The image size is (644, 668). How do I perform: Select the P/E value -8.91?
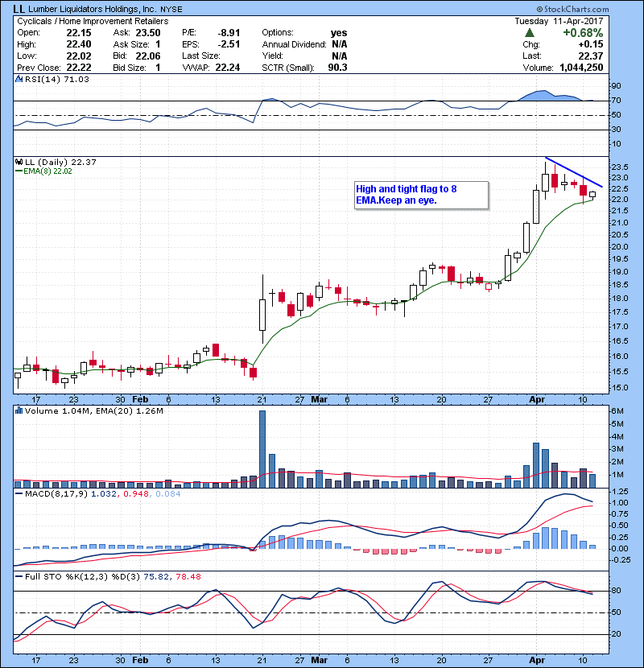tap(229, 33)
